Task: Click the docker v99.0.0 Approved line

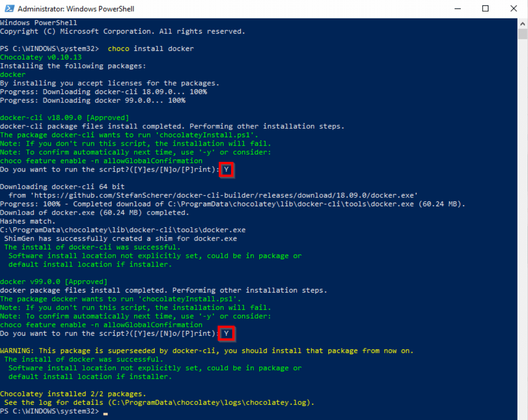Action: [x=54, y=281]
